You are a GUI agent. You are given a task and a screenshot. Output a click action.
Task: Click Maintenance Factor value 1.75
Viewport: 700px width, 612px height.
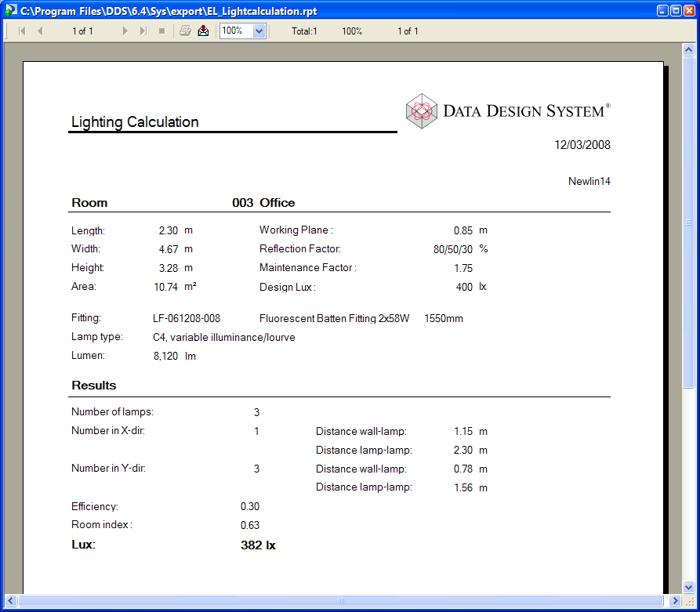tap(463, 268)
